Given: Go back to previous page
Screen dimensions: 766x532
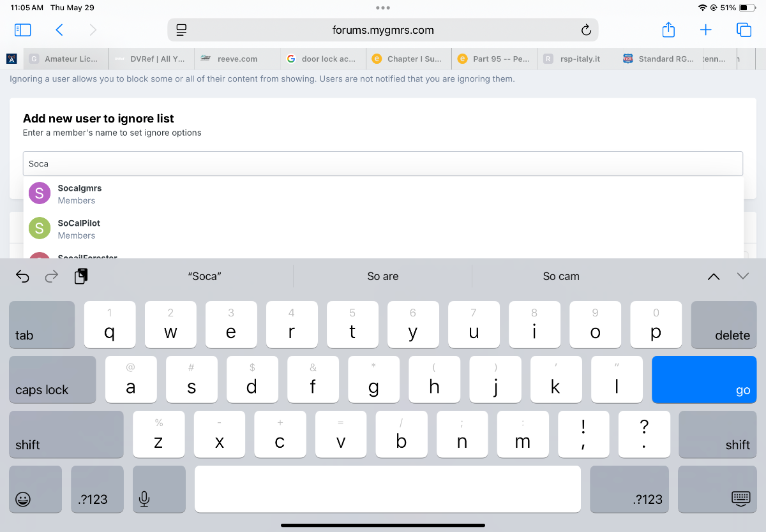Looking at the screenshot, I should pos(59,30).
